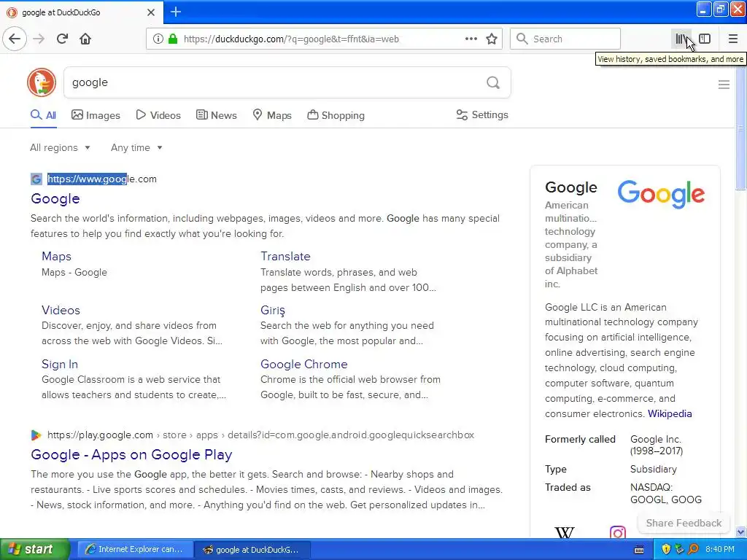Reload the current page

pos(62,39)
